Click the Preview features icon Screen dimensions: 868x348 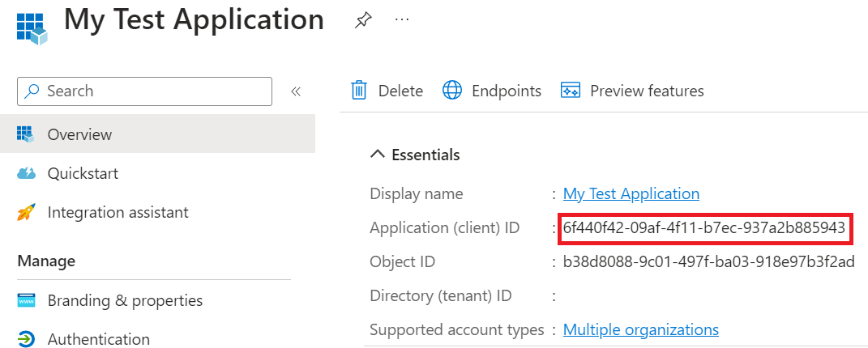pos(571,91)
